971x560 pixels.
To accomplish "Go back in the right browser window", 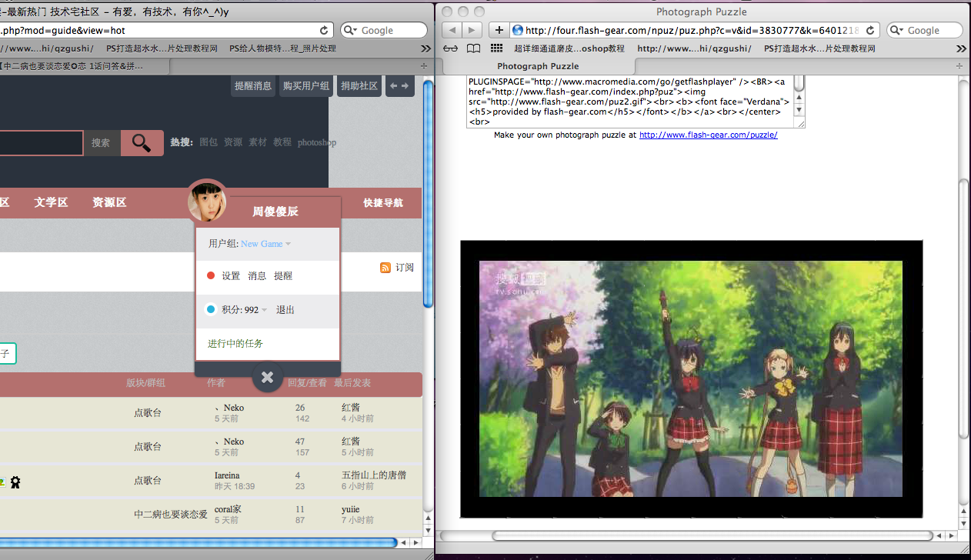I will click(452, 30).
